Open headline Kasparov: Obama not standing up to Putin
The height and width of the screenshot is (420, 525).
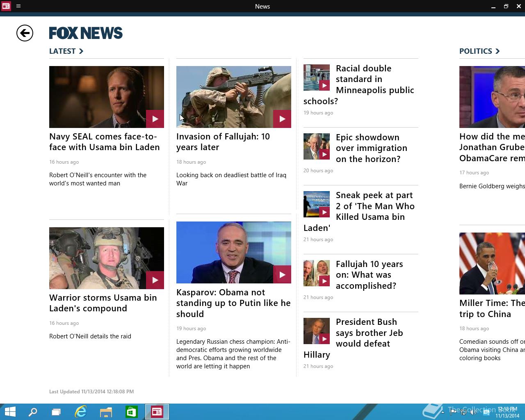[x=233, y=303]
